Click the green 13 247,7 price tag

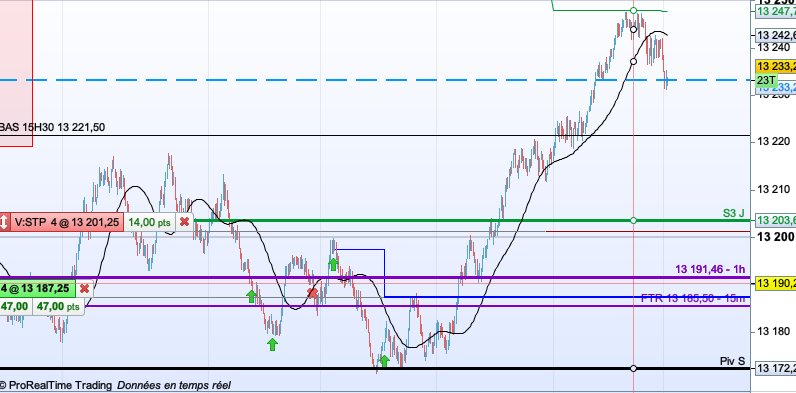pos(776,12)
